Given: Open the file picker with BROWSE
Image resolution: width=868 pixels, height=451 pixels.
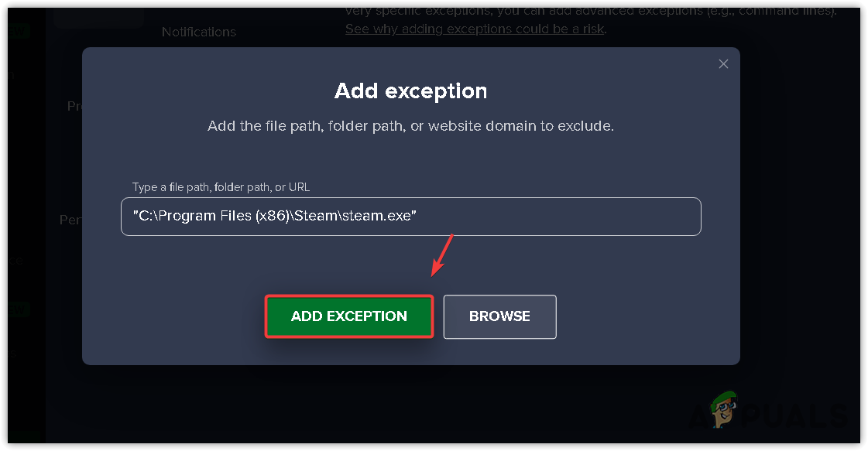Looking at the screenshot, I should [x=499, y=316].
